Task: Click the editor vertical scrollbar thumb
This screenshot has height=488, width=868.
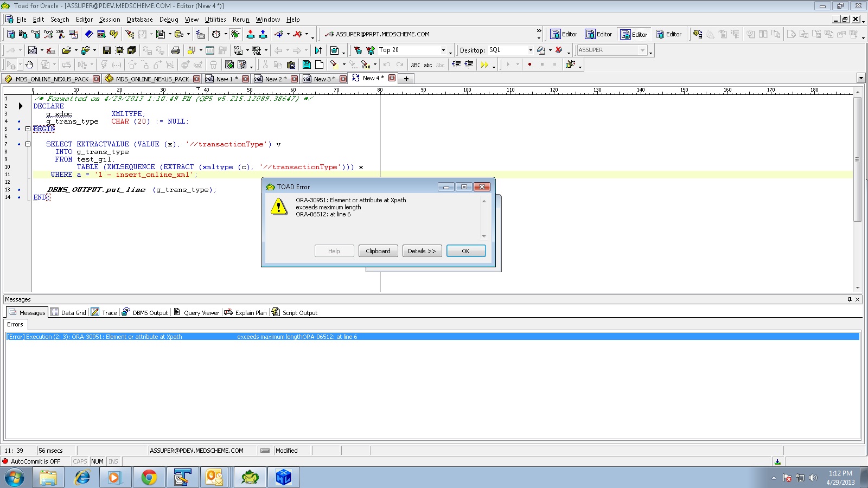Action: (x=857, y=159)
